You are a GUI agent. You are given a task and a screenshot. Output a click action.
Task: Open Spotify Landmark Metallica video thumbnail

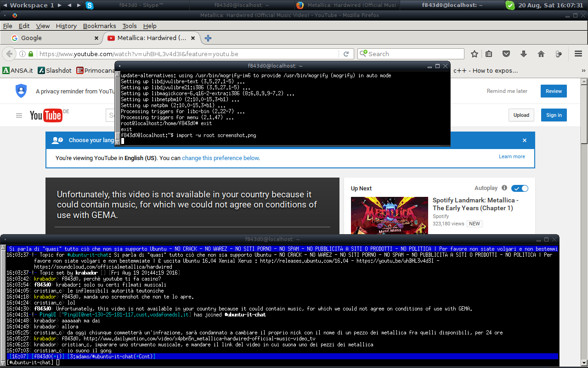coord(390,215)
